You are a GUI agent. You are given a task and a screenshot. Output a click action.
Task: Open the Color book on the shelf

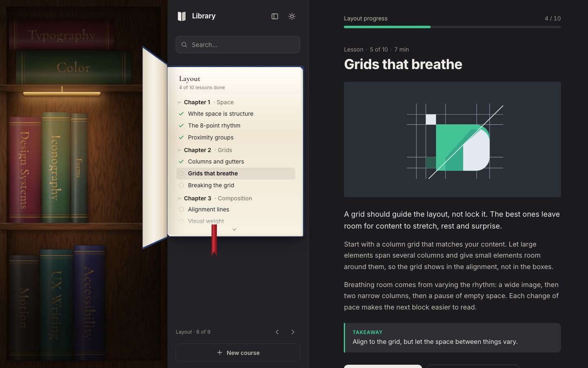(73, 67)
